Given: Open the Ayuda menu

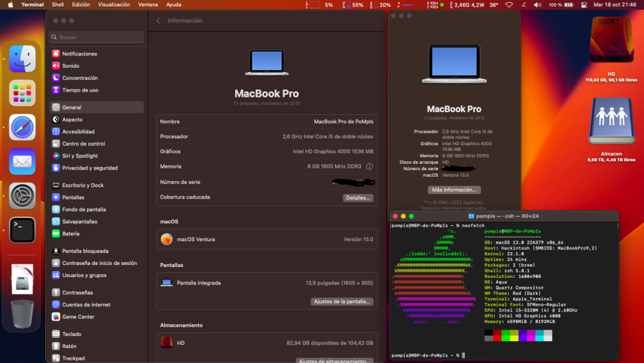Looking at the screenshot, I should pyautogui.click(x=174, y=5).
